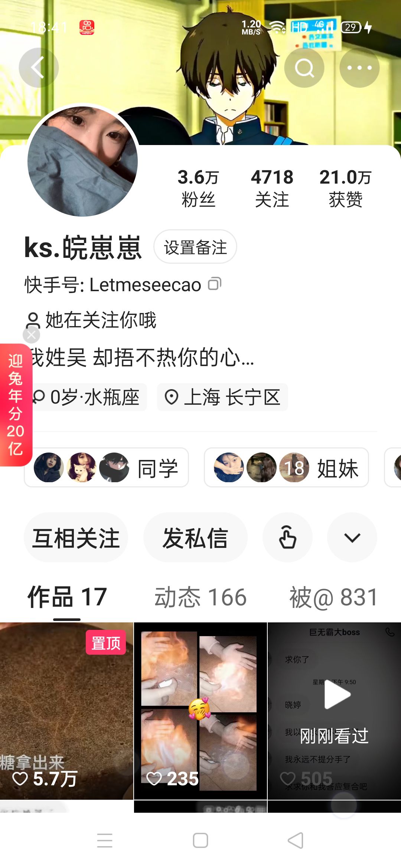
Task: Open search with magnifier icon
Action: coord(304,68)
